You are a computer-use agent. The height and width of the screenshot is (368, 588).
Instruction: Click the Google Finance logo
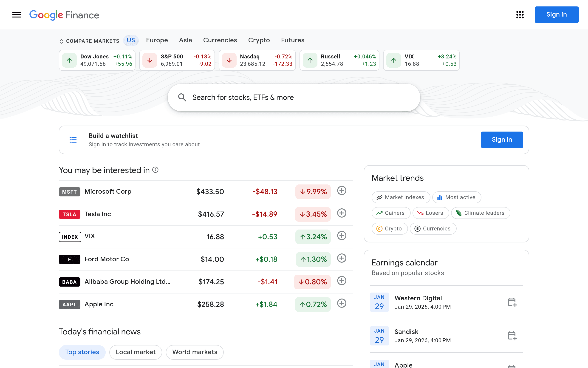point(64,15)
